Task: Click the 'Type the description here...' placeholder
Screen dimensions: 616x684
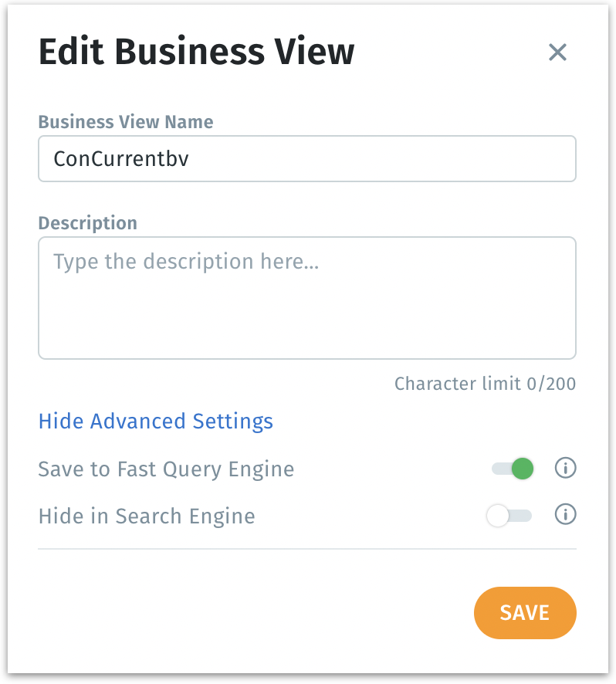Action: 186,261
